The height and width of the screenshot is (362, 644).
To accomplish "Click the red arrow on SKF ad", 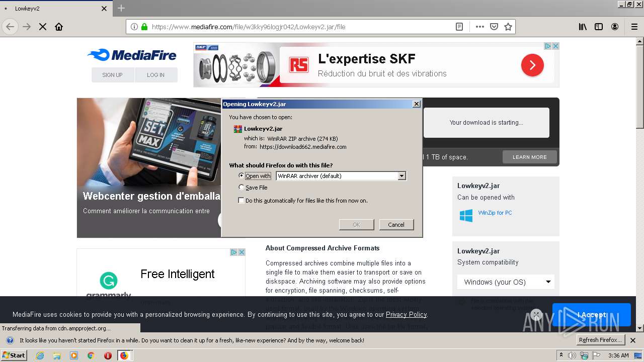I will click(532, 65).
